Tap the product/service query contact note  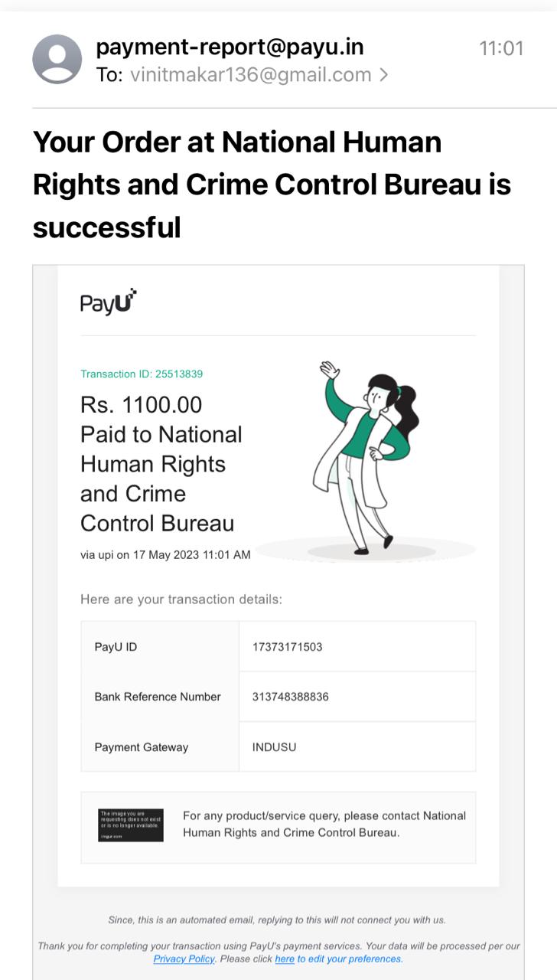(x=324, y=824)
